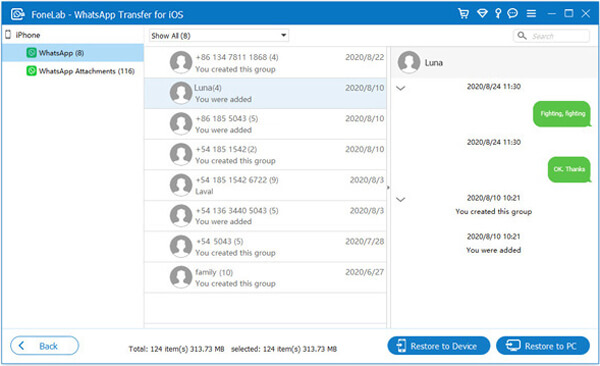This screenshot has height=366, width=600.
Task: Click avatar of +54 185 1542 (2) chat
Action: [x=181, y=154]
